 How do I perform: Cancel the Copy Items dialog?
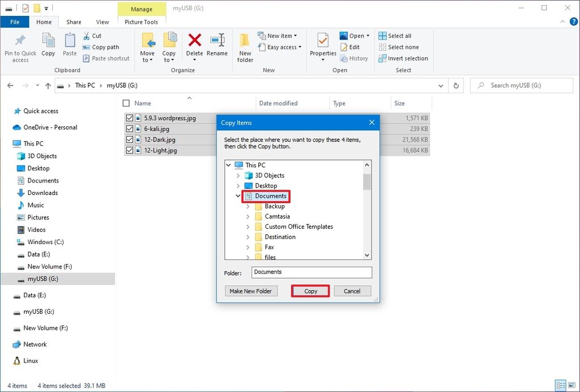(352, 291)
